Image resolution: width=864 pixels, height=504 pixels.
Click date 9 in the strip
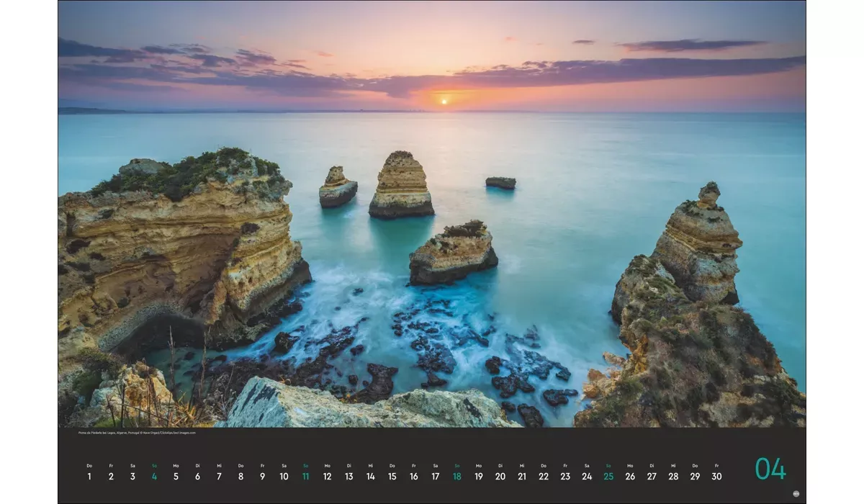pos(262,476)
